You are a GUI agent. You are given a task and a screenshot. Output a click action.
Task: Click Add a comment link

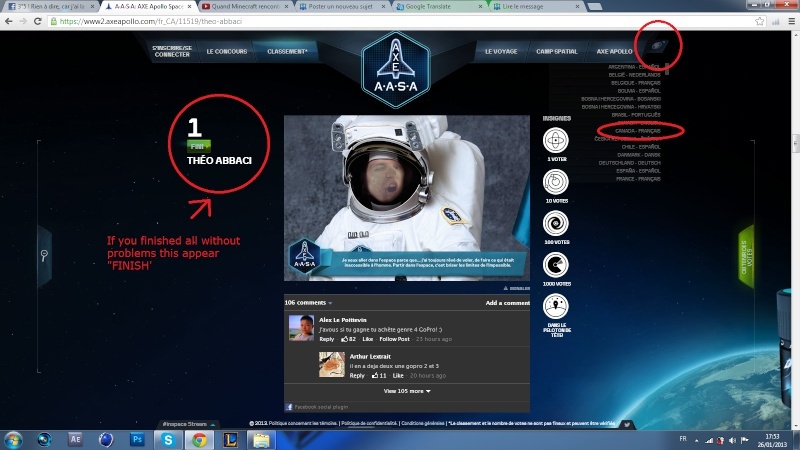[x=508, y=303]
